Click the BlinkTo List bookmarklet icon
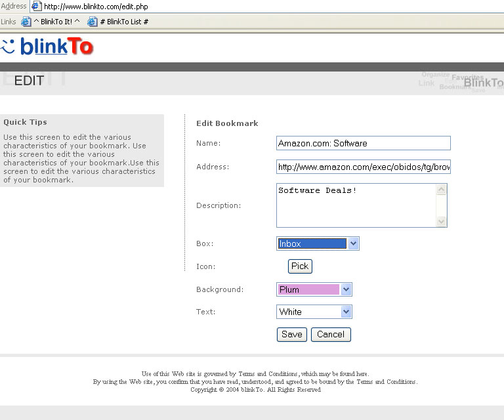 click(93, 22)
